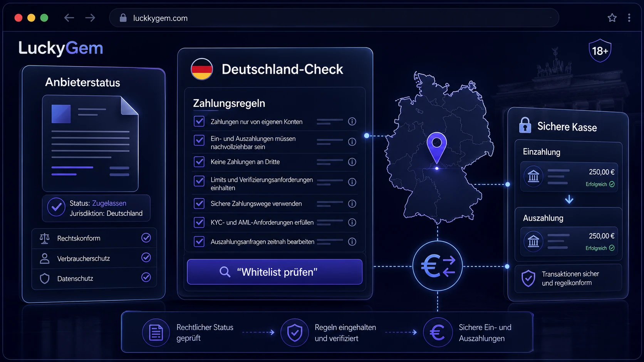
Task: Click the euro icon for Sichere Ein- und Auszahlungen
Action: (x=437, y=332)
